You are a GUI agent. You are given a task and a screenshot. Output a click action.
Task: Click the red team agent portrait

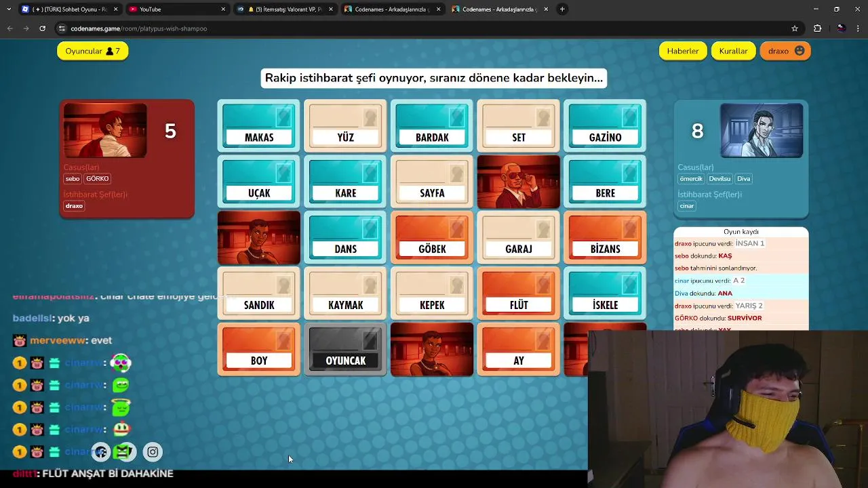(x=105, y=130)
